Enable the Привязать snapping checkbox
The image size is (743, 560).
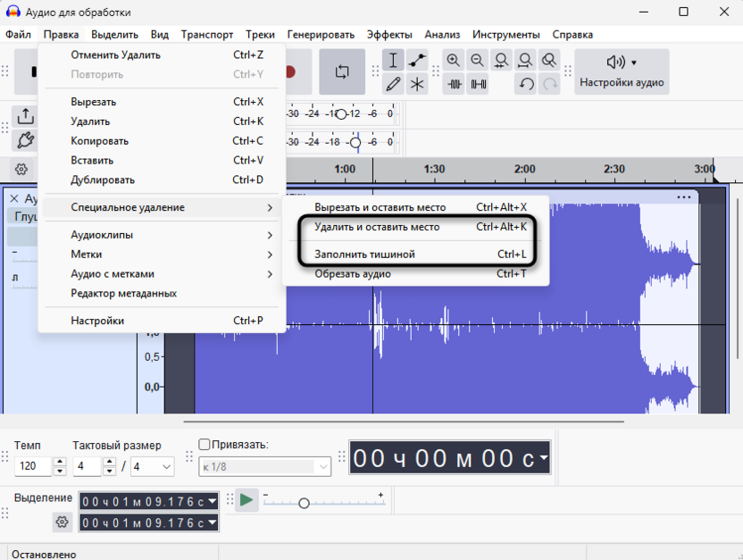pyautogui.click(x=204, y=443)
